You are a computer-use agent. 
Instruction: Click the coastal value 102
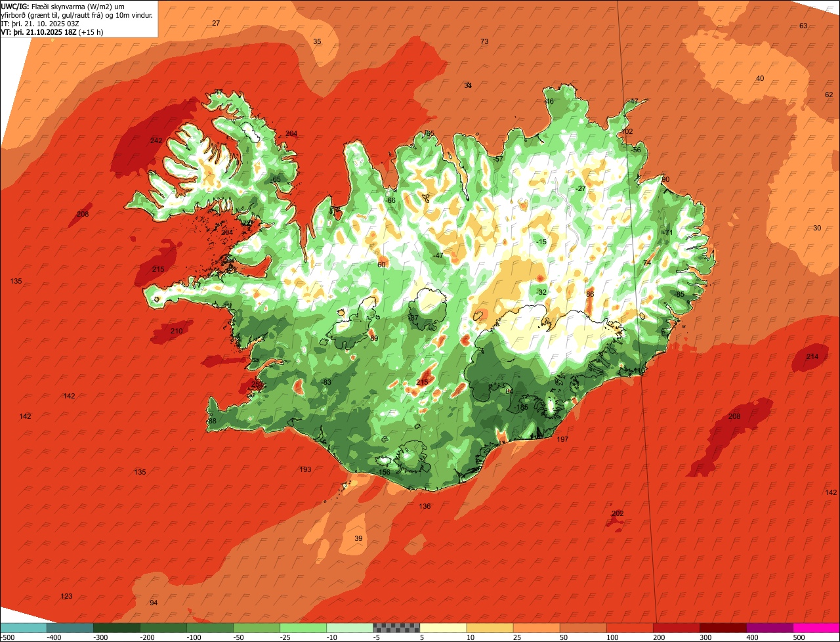click(627, 131)
